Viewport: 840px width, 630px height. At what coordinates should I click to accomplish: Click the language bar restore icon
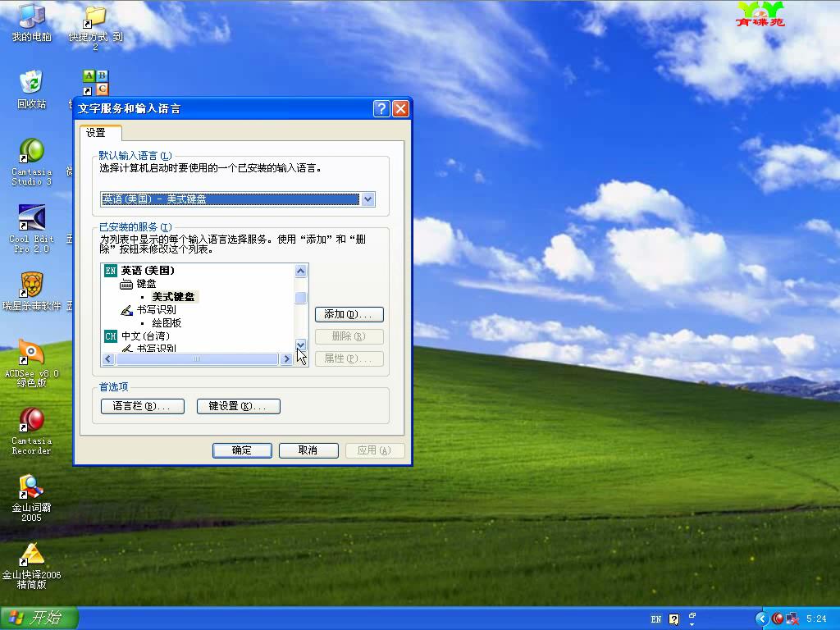[x=692, y=616]
